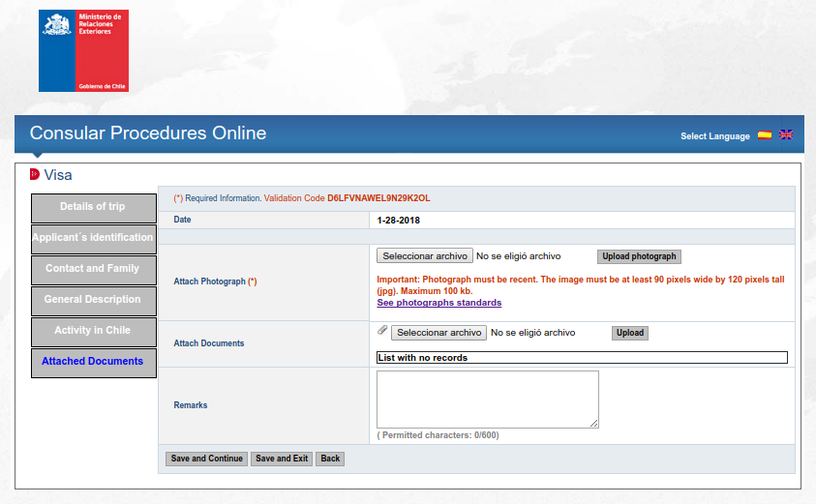The image size is (816, 504).
Task: Click the paperclip icon beside Attach Documents
Action: [382, 330]
